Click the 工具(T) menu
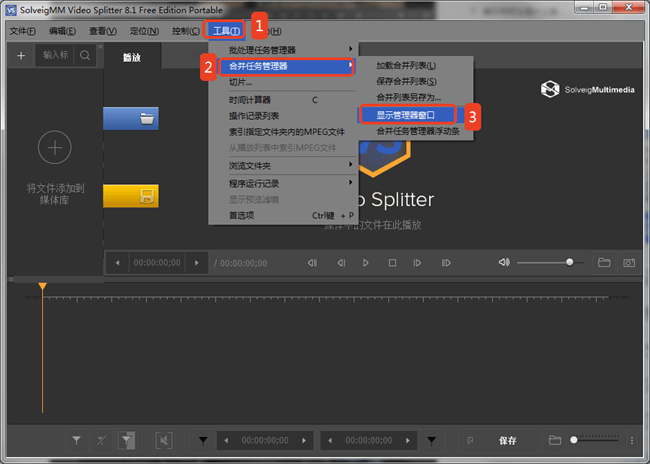Screen dimensions: 650x464 coord(226,31)
